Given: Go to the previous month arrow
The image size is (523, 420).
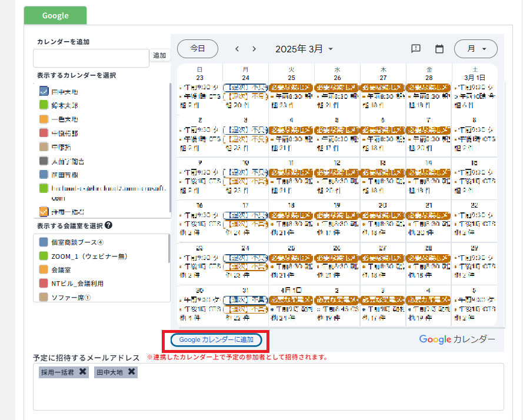Looking at the screenshot, I should coord(237,49).
